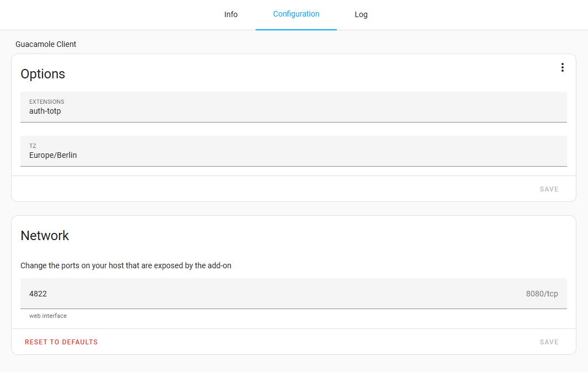Switch to the Info tab

click(x=231, y=14)
